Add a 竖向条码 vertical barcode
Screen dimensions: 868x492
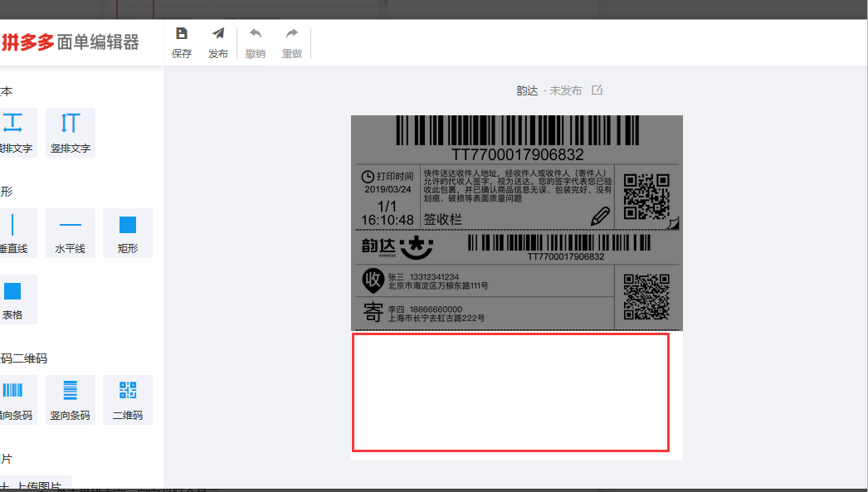71,400
